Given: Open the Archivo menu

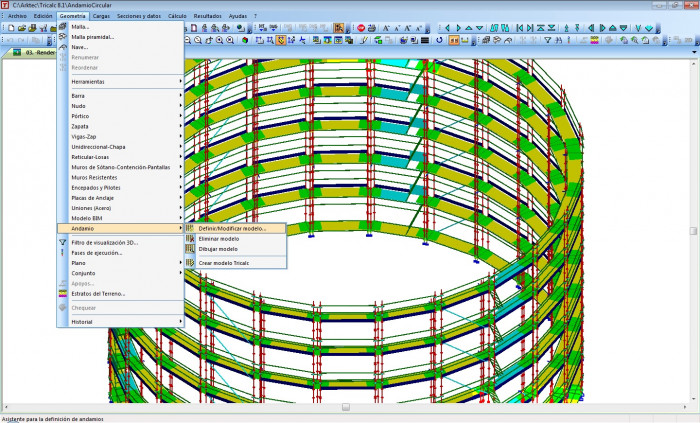Looking at the screenshot, I should [x=17, y=16].
